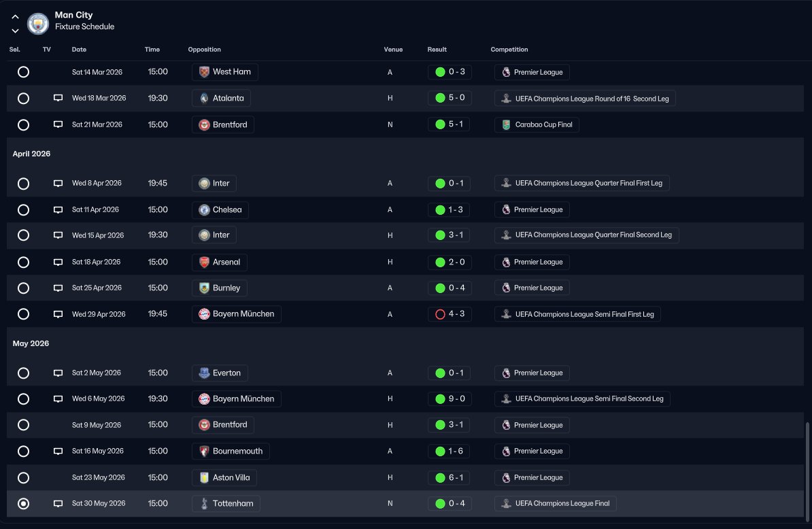Image resolution: width=812 pixels, height=529 pixels.
Task: Collapse the April 2026 month section
Action: tap(31, 154)
